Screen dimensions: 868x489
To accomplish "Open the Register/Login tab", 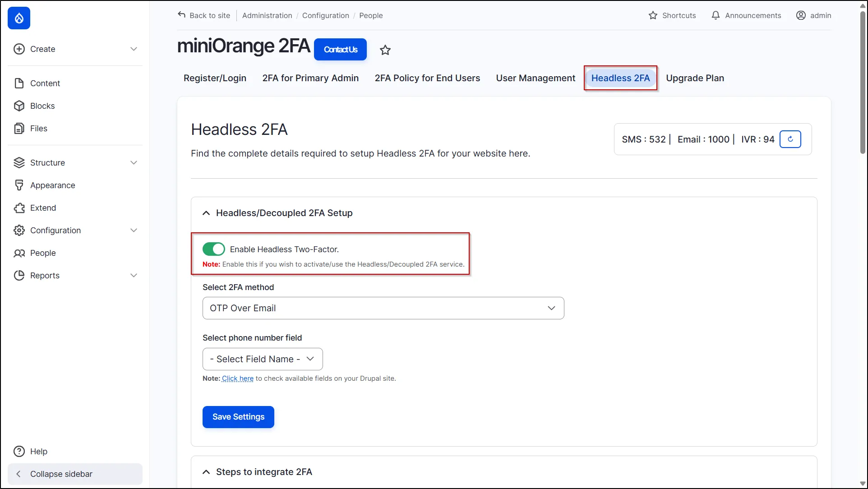I will pos(215,78).
